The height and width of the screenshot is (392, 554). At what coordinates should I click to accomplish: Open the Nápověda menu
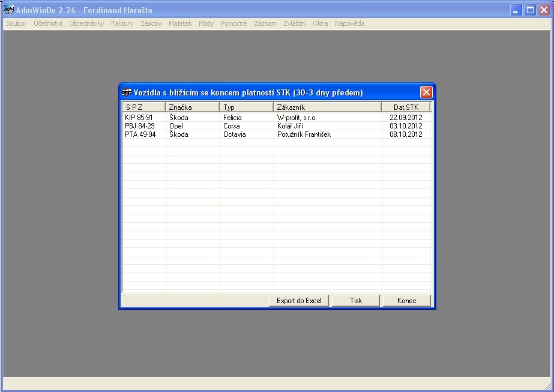pyautogui.click(x=350, y=23)
